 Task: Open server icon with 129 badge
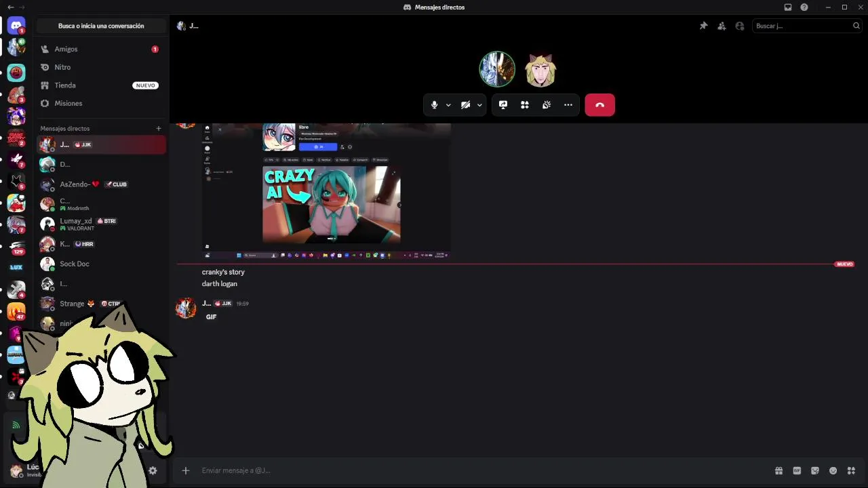click(16, 246)
